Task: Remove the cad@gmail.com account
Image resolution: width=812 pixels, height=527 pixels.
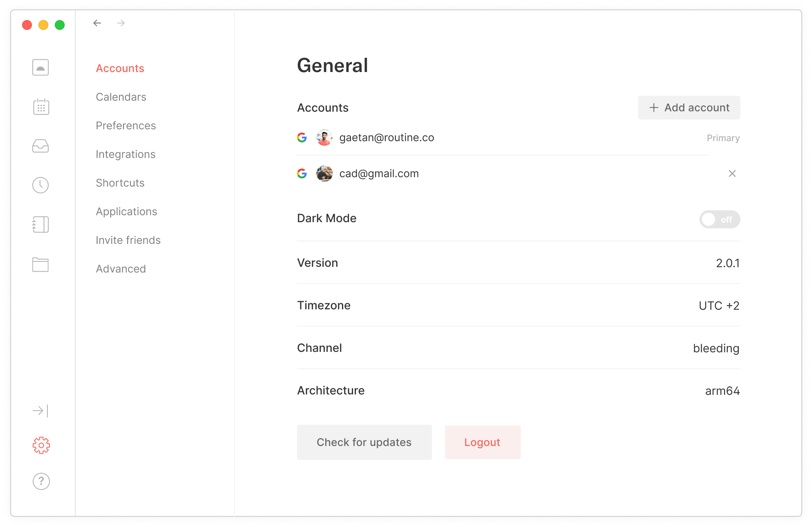Action: (x=732, y=174)
